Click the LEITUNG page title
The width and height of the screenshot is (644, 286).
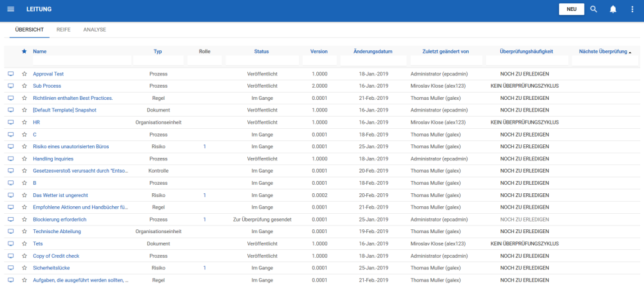(39, 9)
